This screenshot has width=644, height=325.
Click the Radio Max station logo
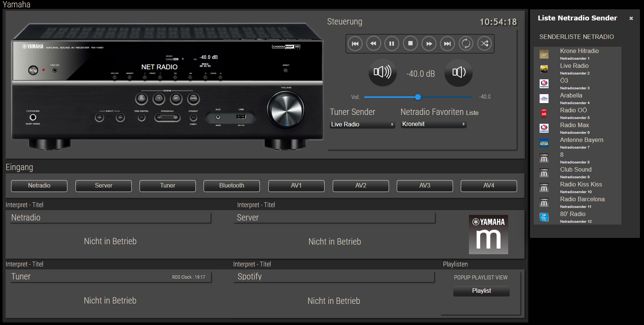click(x=544, y=128)
